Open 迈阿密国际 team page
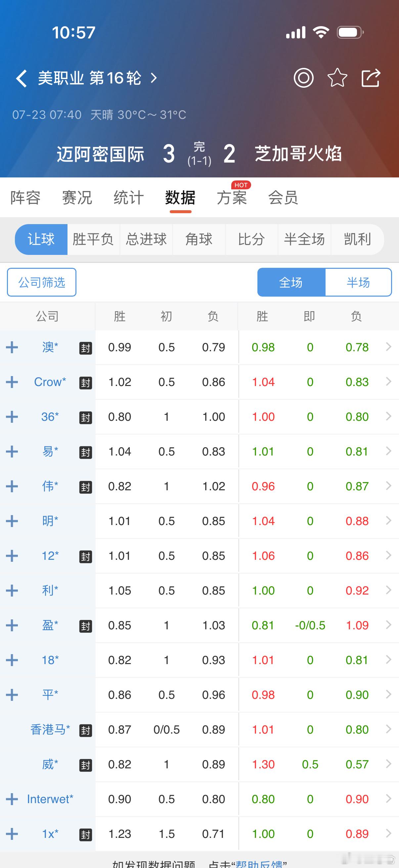This screenshot has width=399, height=868. [100, 154]
